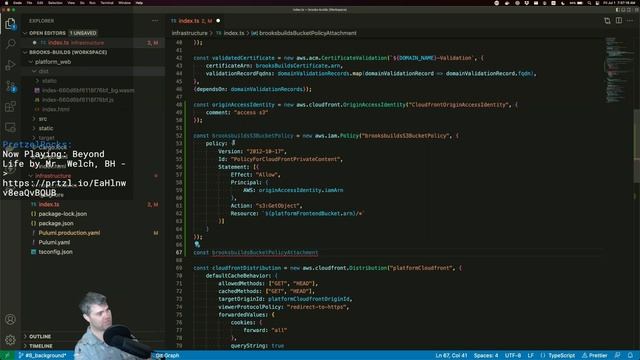Open the View menu

pos(71,3)
